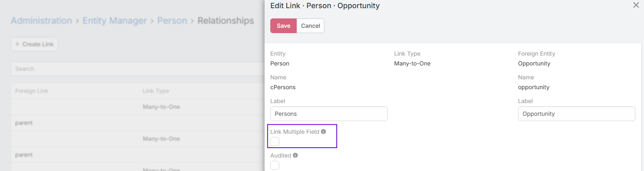Viewport: 644px width, 171px height.
Task: Close the Edit Link dialog
Action: [x=636, y=5]
